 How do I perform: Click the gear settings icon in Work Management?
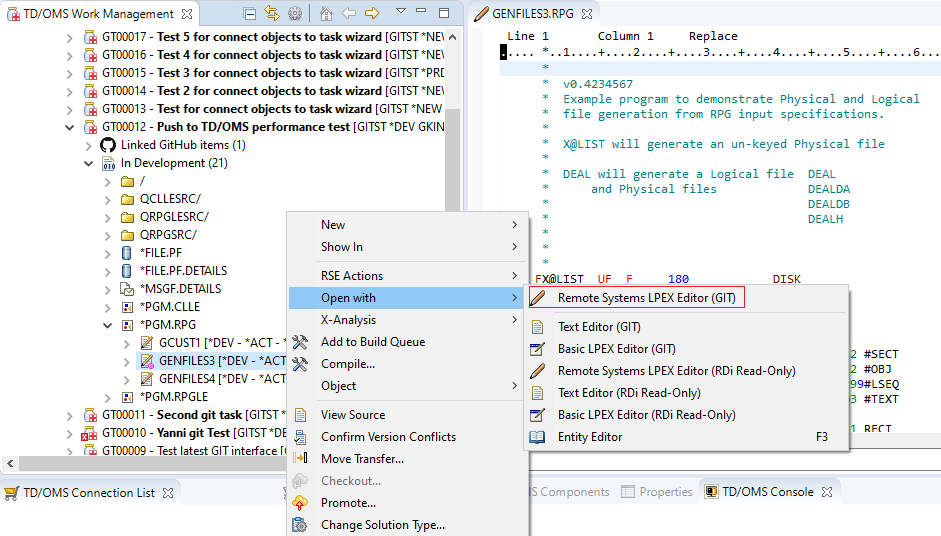pos(295,14)
